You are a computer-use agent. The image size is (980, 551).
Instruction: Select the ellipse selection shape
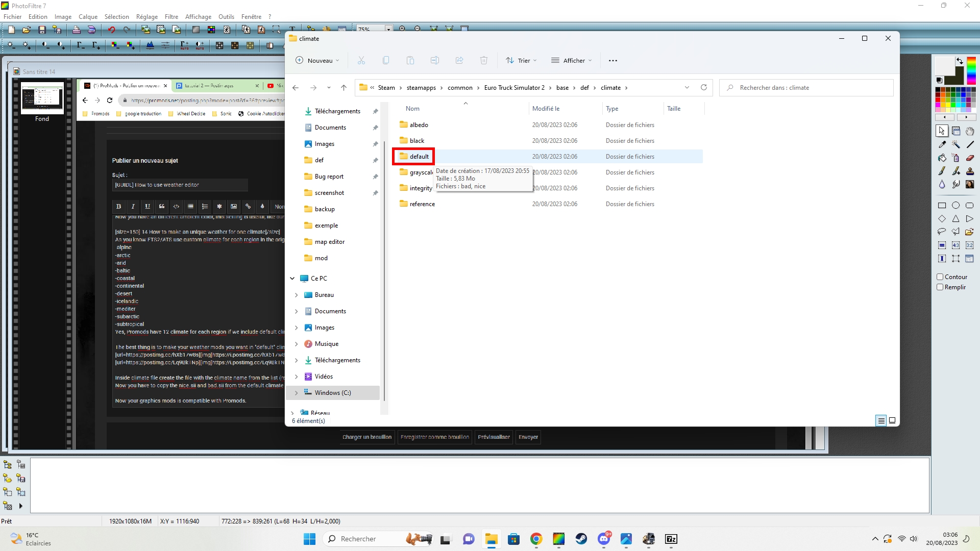click(x=955, y=206)
